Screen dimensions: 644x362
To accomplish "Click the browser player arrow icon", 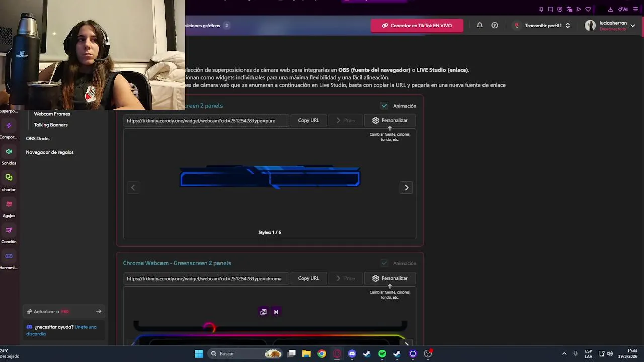I will point(579,9).
